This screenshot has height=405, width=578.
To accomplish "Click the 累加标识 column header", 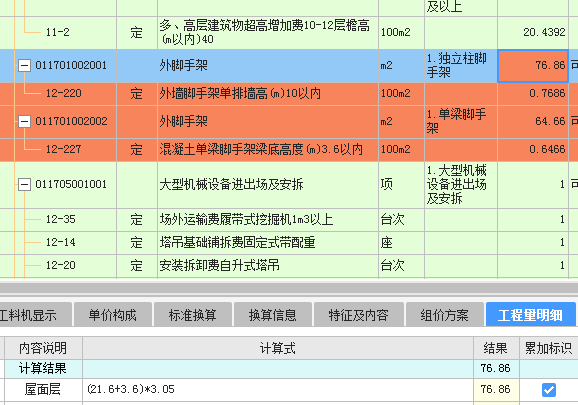I will (x=549, y=348).
